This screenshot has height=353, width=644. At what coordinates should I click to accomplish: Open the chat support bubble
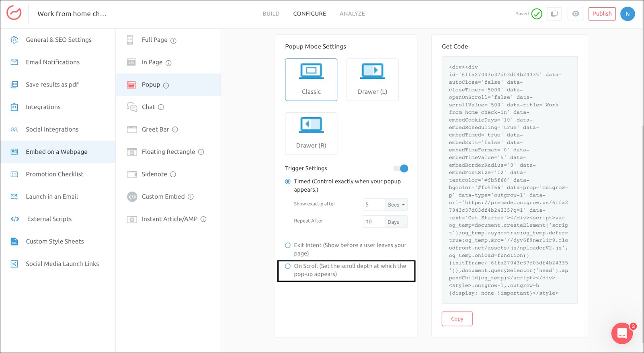(622, 333)
